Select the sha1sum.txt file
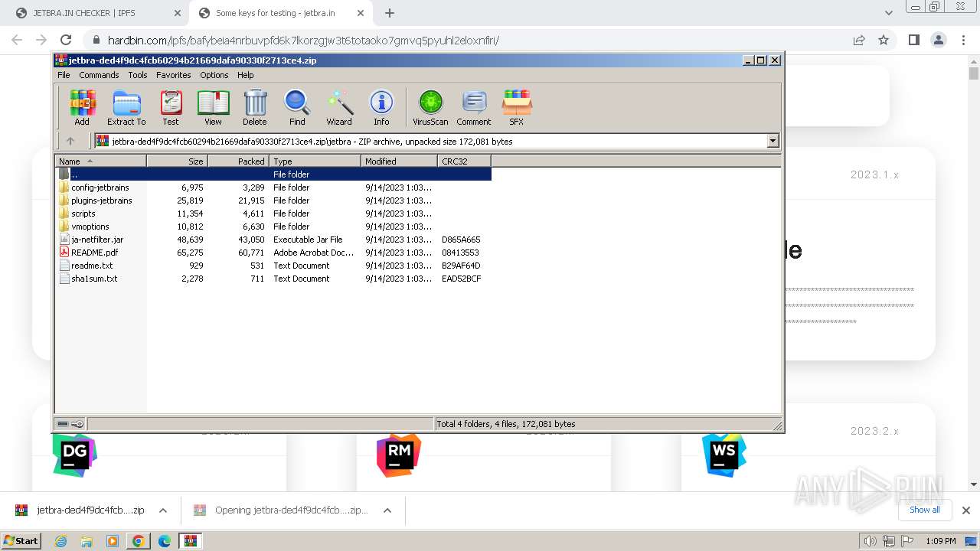 [94, 279]
